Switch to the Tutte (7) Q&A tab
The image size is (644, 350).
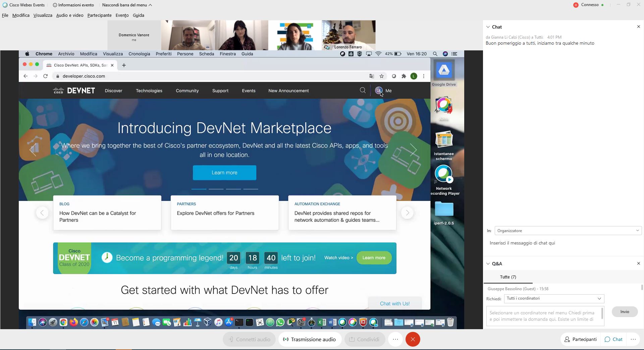click(x=508, y=277)
